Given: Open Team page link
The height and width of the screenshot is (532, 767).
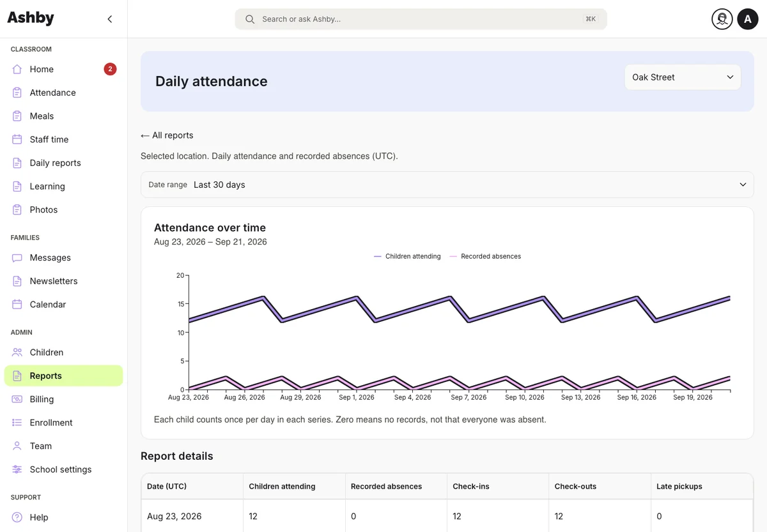Looking at the screenshot, I should [x=63, y=446].
